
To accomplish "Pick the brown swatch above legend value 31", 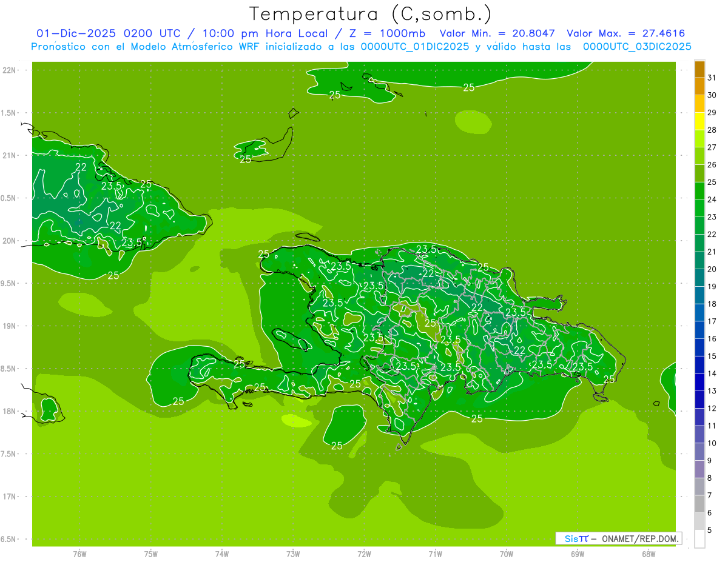I will coord(699,69).
